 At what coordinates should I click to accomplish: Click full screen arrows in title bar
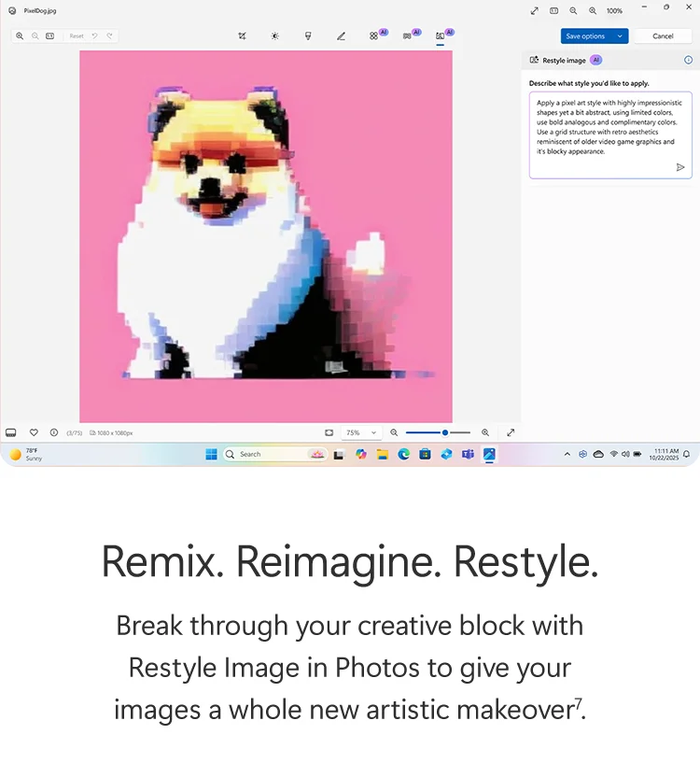535,10
